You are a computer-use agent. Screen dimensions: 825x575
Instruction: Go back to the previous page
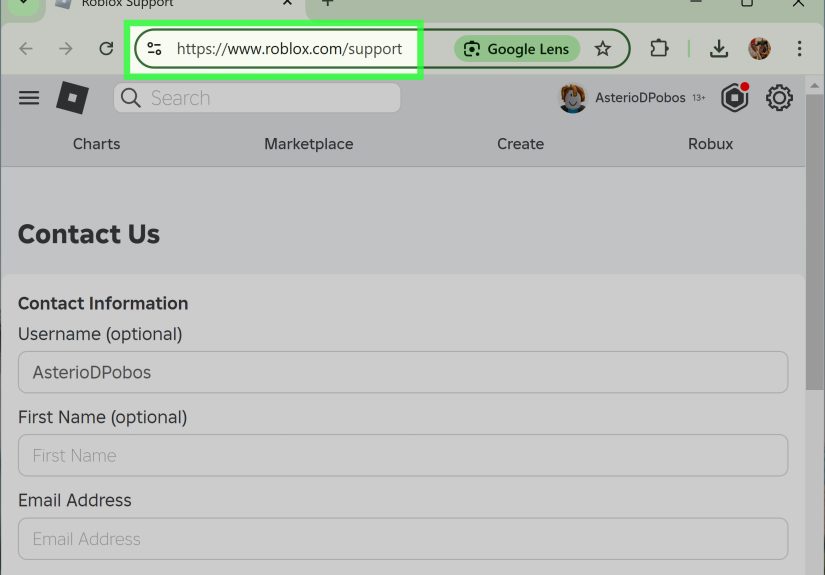[x=26, y=49]
